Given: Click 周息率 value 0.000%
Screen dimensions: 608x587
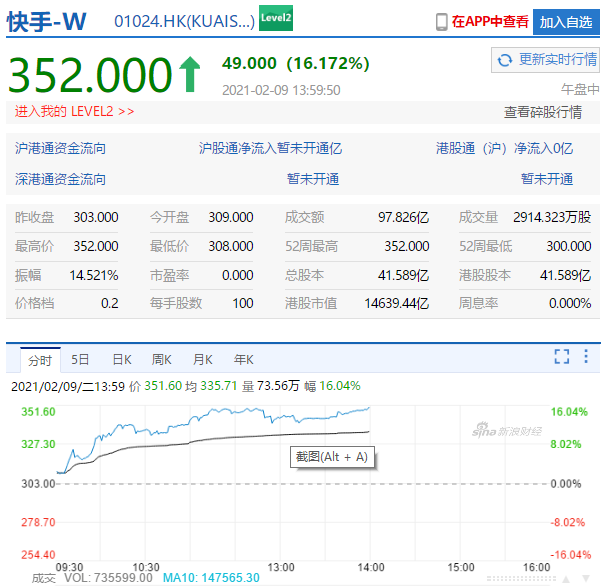Looking at the screenshot, I should [x=570, y=304].
